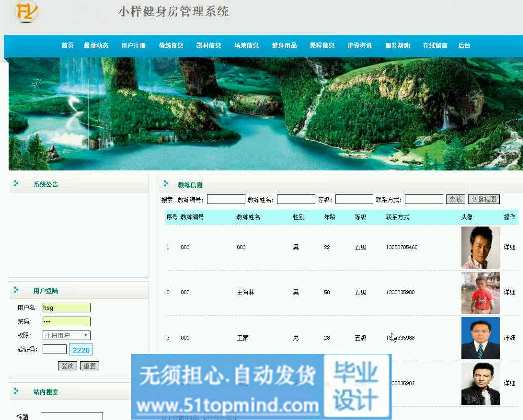
Task: Open 详细 link in the fourth coach row
Action: coord(510,383)
